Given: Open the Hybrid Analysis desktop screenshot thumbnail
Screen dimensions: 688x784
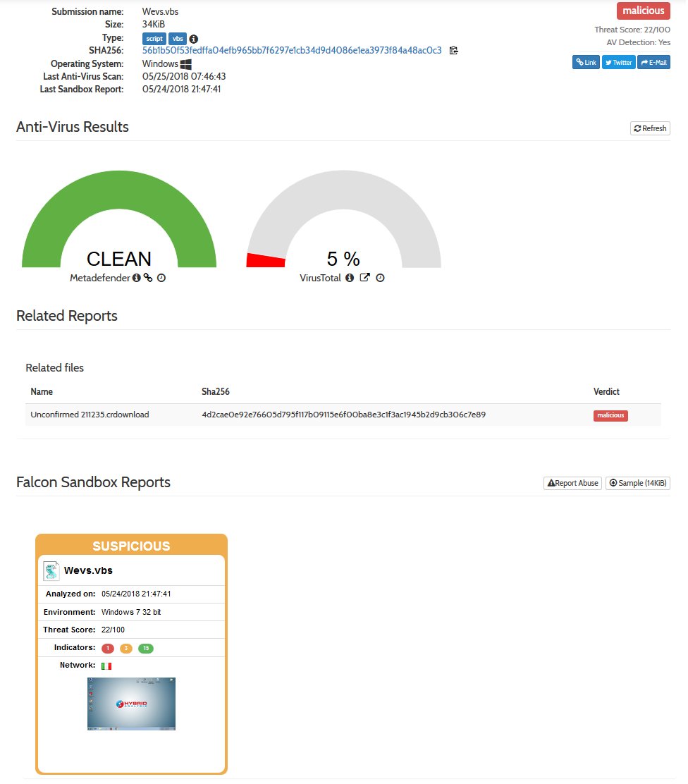Looking at the screenshot, I should (132, 704).
